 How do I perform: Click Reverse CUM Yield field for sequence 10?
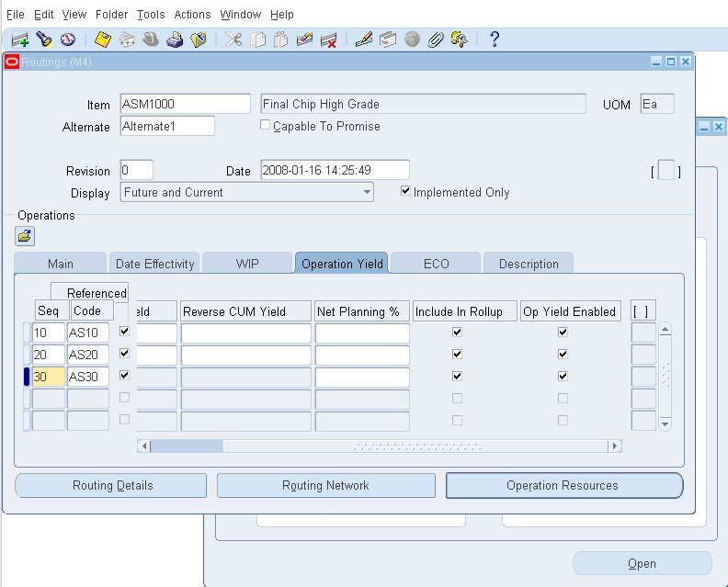pyautogui.click(x=246, y=333)
